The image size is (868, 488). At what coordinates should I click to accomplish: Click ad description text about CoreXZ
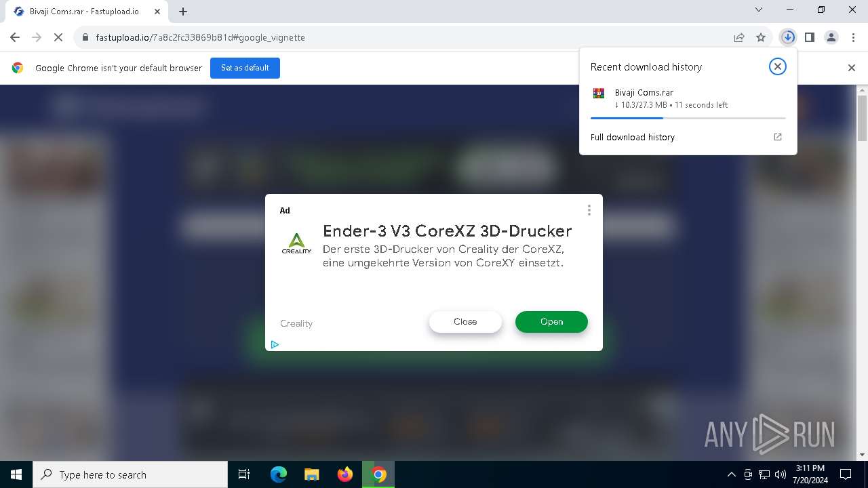443,256
